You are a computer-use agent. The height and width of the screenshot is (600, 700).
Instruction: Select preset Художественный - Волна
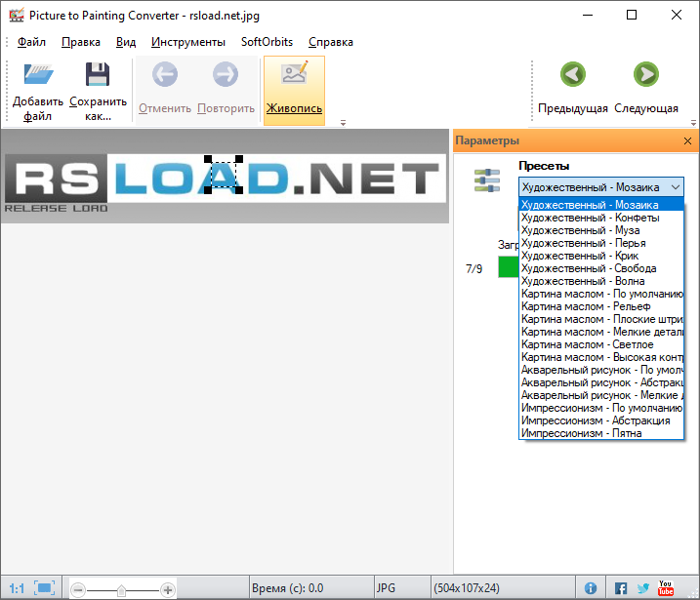pos(601,281)
